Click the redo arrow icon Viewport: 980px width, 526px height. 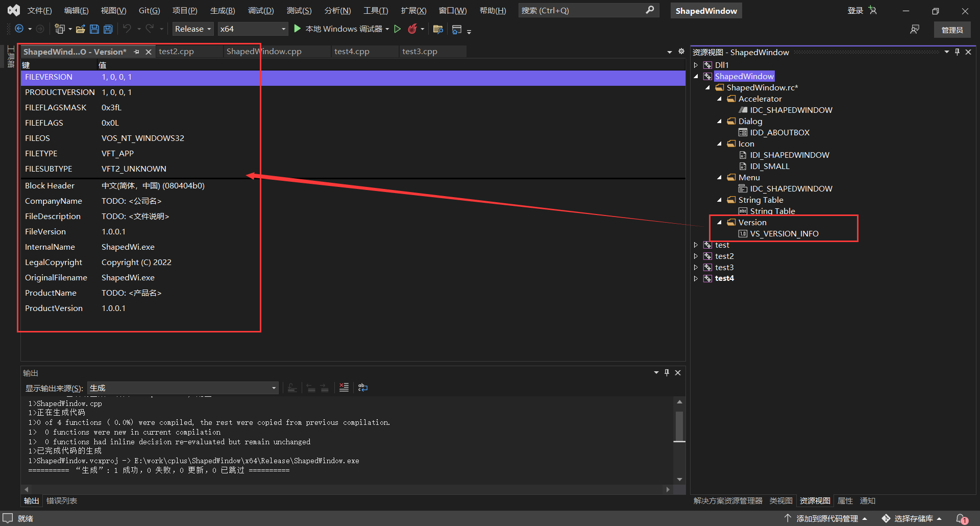150,29
